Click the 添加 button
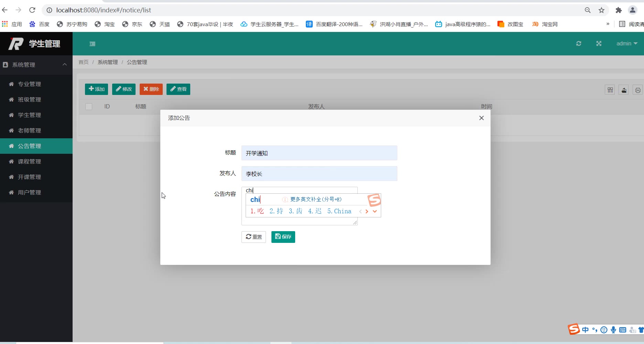 tap(96, 89)
